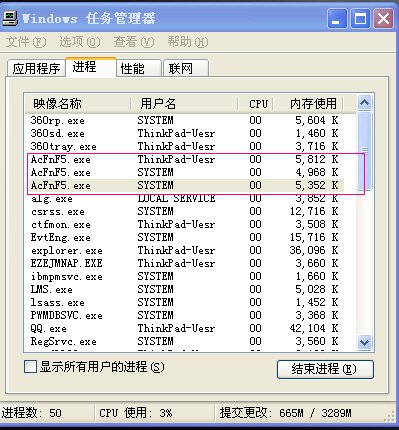Close the Task Manager window
Image resolution: width=399 pixels, height=430 pixels.
pos(383,18)
